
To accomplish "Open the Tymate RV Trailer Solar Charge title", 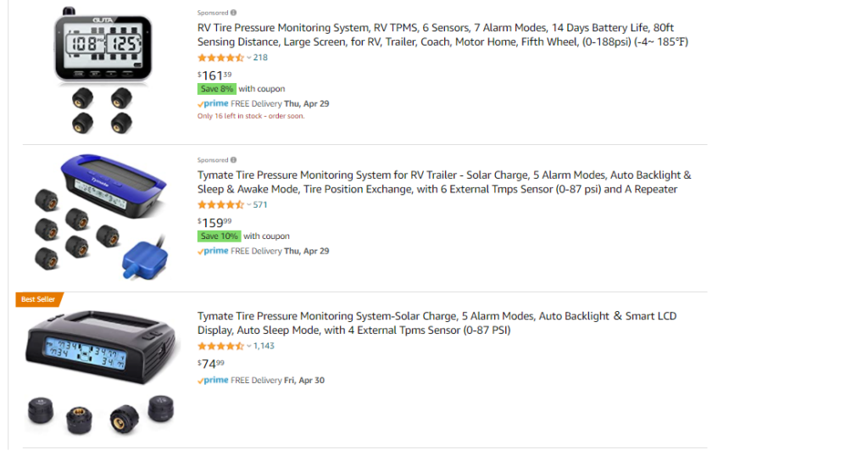I will (x=444, y=181).
